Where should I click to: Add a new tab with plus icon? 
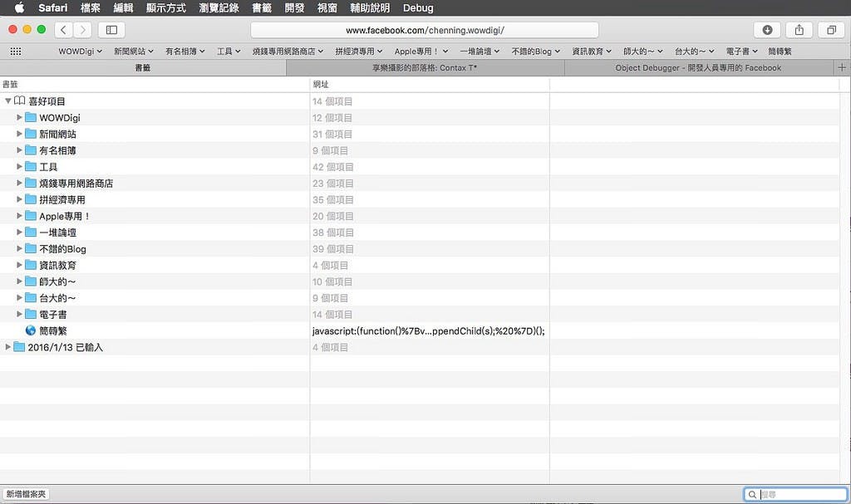[842, 68]
